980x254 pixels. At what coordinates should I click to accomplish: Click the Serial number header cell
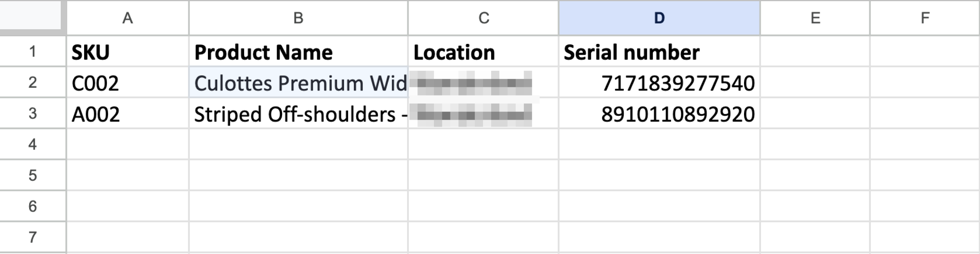pyautogui.click(x=659, y=52)
